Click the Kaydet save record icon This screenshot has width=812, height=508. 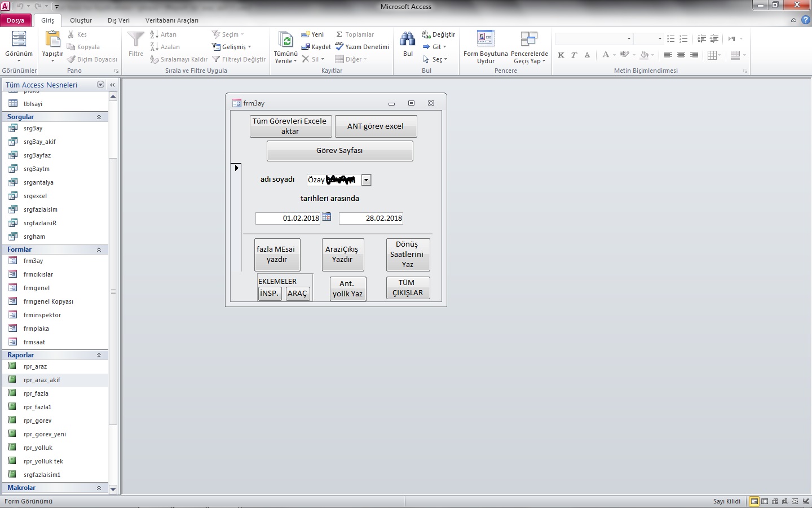click(x=316, y=47)
